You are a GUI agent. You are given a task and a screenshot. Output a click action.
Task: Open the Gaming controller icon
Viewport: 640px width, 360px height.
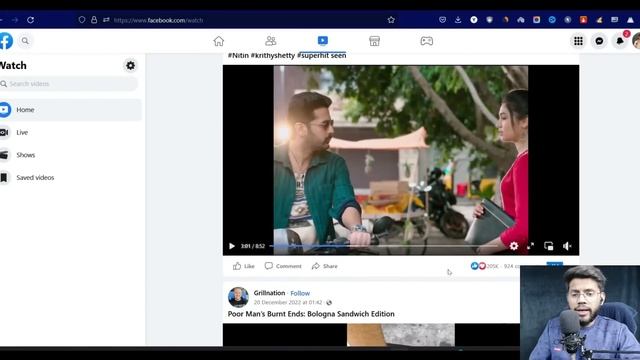pyautogui.click(x=427, y=41)
